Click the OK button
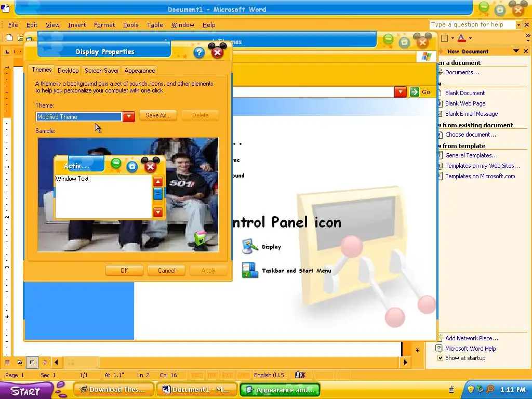This screenshot has width=532, height=399. click(124, 270)
